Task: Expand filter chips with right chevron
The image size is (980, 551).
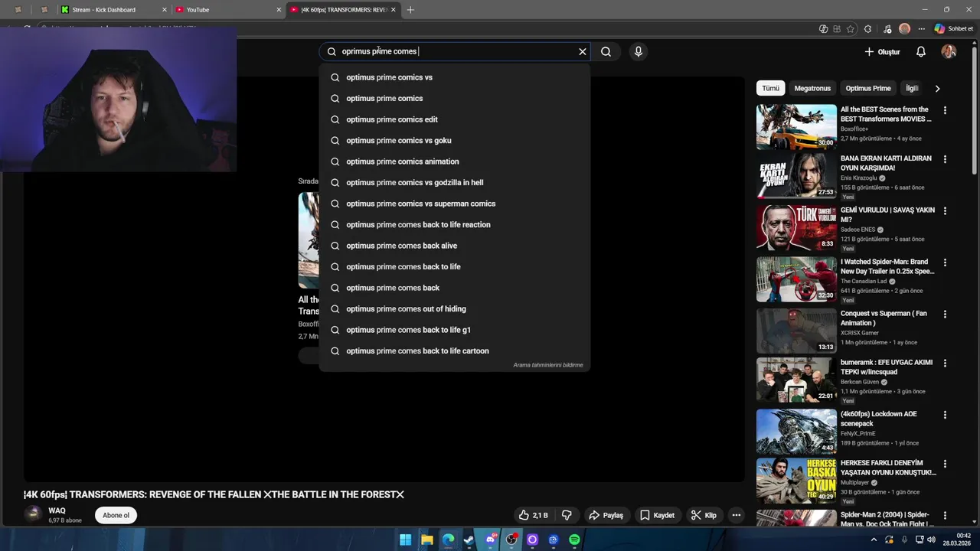Action: (x=937, y=89)
